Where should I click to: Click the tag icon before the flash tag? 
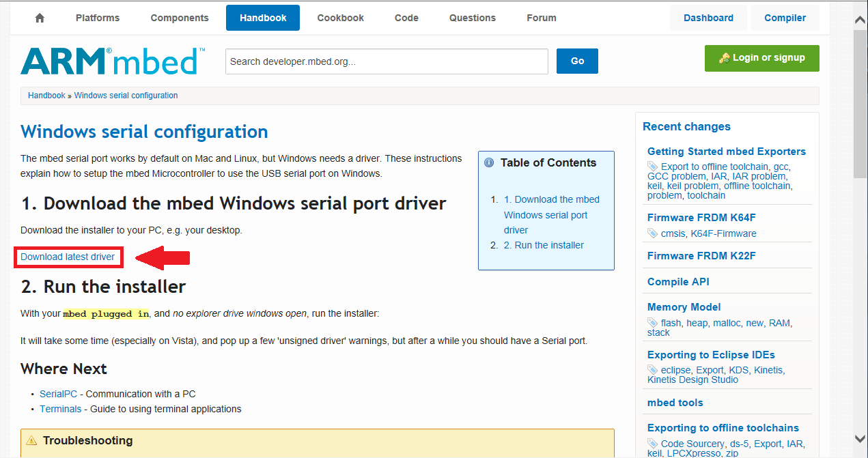653,323
